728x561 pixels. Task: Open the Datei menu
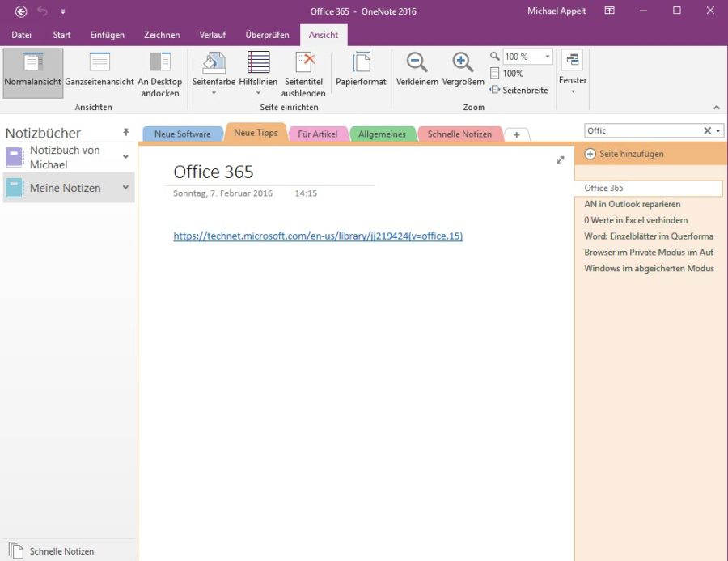coord(21,35)
